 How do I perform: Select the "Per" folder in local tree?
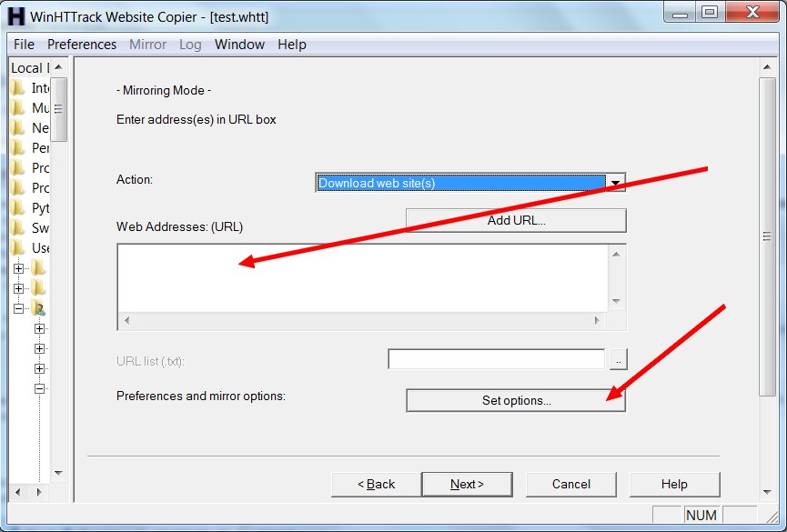tap(40, 148)
